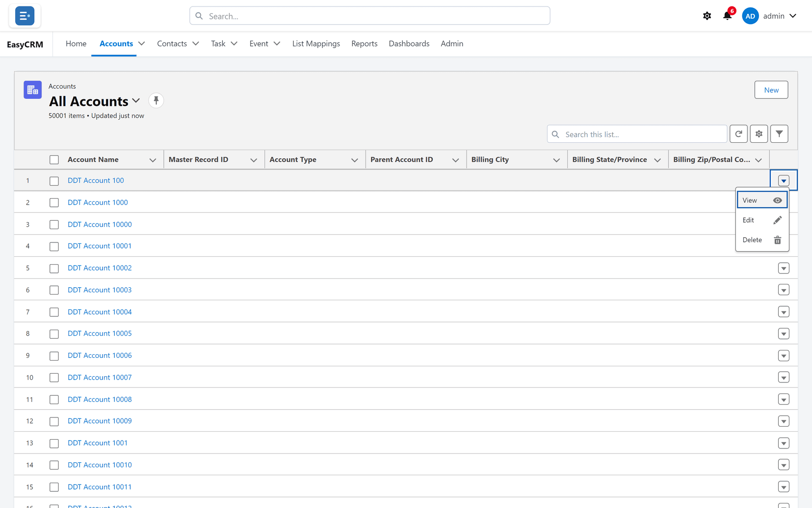Open the setup gear icon in header

click(x=707, y=16)
